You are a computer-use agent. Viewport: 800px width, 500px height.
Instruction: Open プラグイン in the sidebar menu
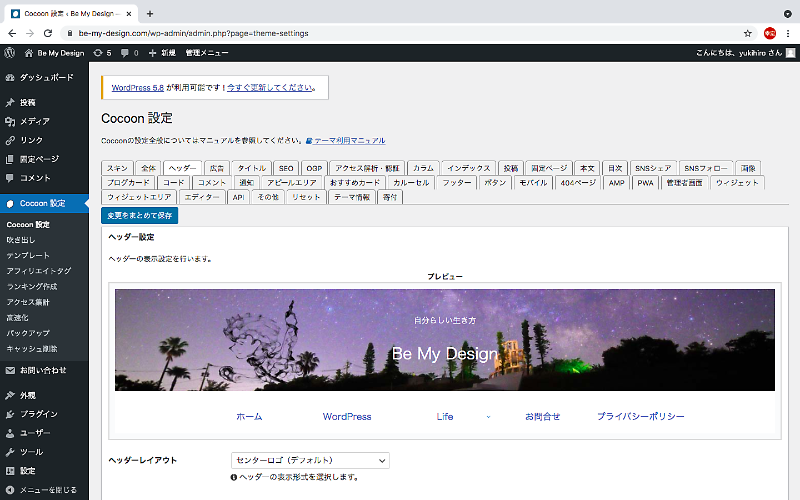[x=38, y=414]
